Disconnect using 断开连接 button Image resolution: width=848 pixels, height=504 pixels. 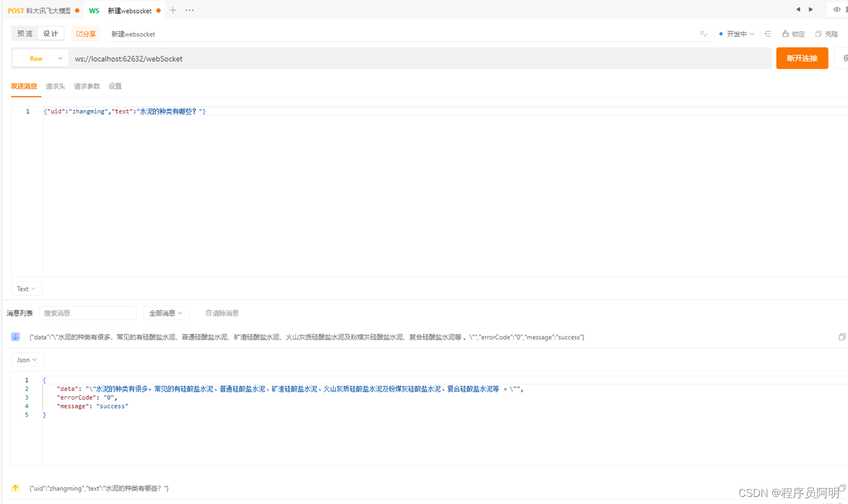pos(802,58)
